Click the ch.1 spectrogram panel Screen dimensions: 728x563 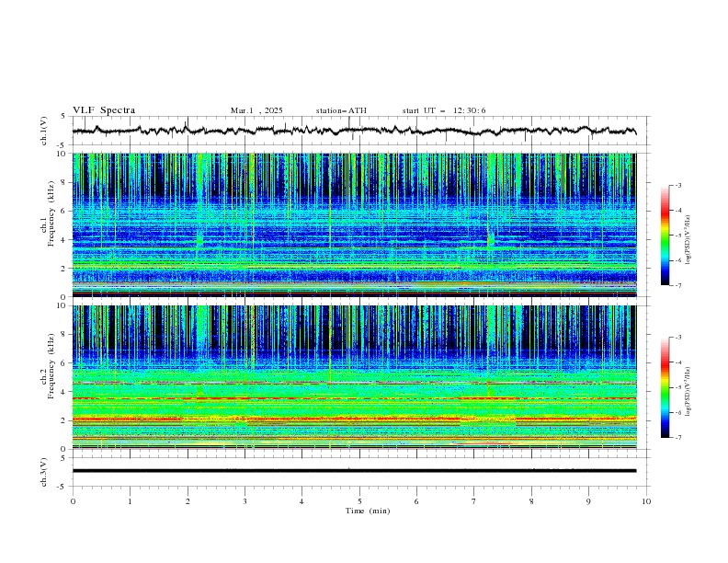354,224
